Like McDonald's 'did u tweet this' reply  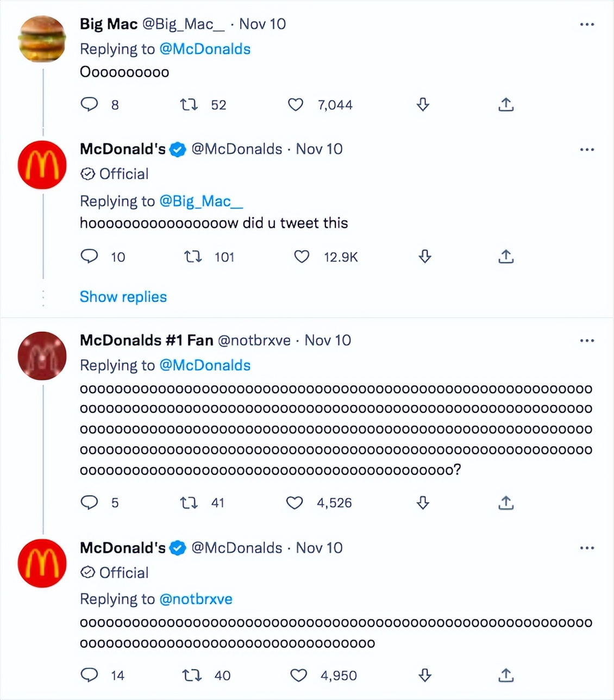[302, 257]
